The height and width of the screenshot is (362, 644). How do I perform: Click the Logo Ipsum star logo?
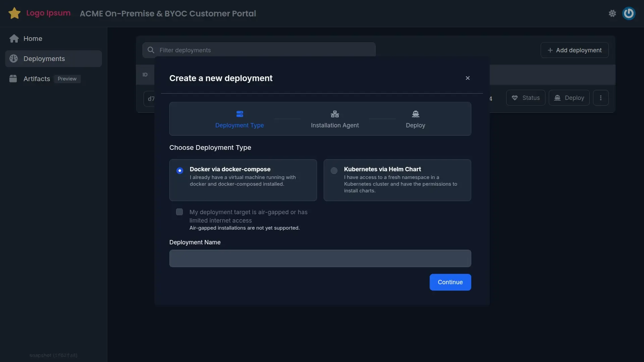pos(14,13)
